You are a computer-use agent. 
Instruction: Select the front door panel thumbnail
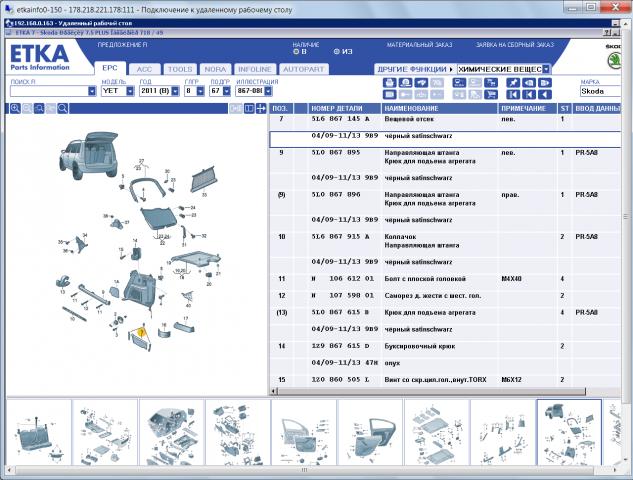tap(304, 432)
